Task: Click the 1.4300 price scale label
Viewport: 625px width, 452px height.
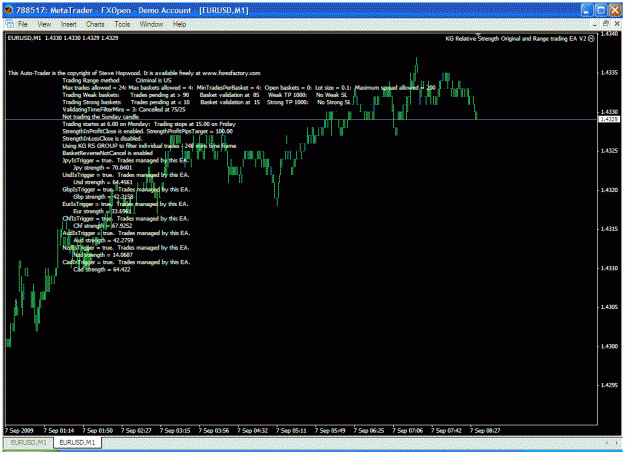Action: pyautogui.click(x=609, y=346)
